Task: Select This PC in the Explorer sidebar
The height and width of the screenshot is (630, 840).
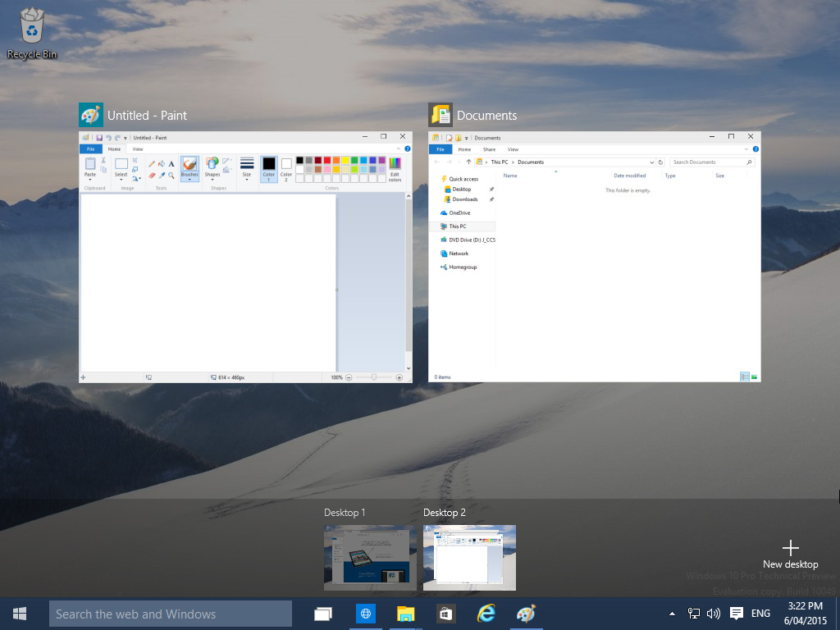Action: point(458,226)
